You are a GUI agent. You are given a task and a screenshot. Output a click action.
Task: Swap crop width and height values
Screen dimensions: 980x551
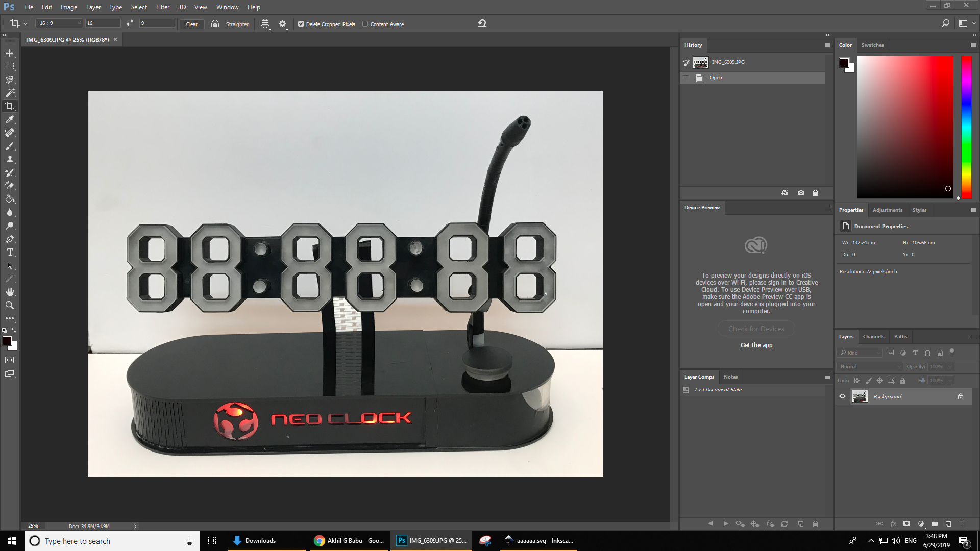130,23
